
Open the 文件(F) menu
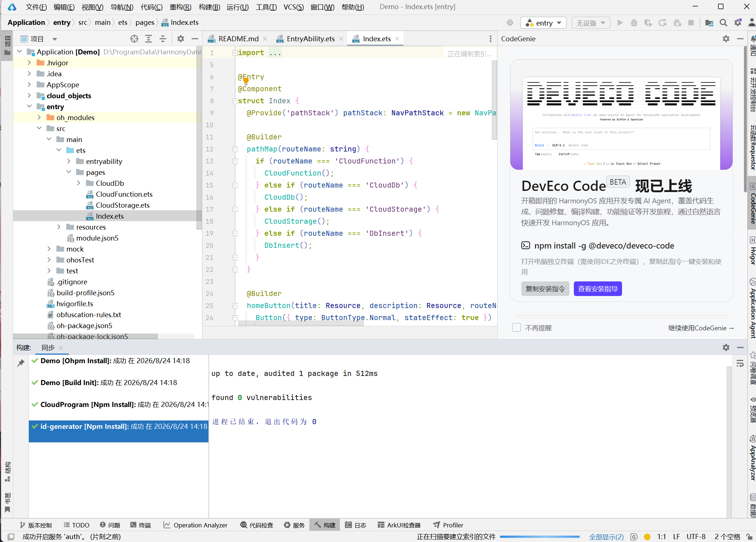point(37,7)
